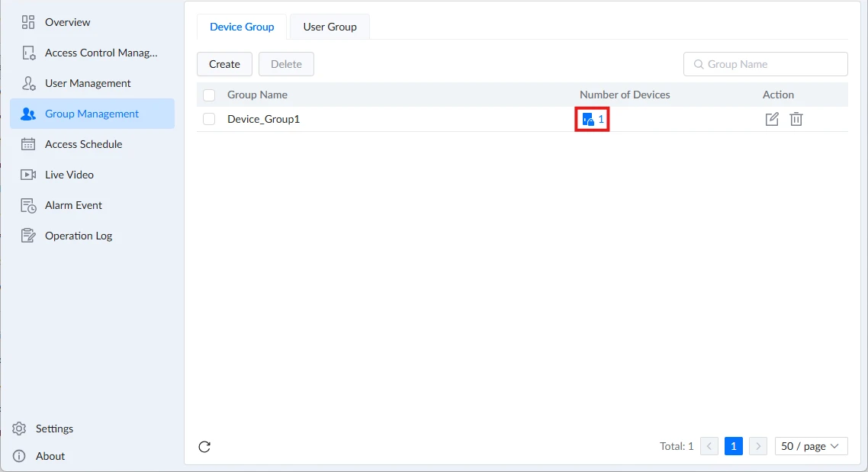Click the Create button
The height and width of the screenshot is (472, 868).
tap(224, 64)
